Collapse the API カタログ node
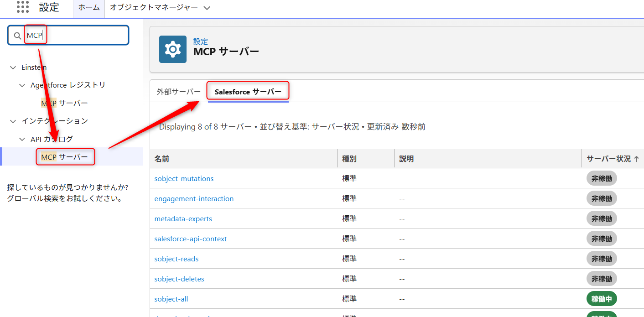The image size is (644, 317). click(x=22, y=139)
